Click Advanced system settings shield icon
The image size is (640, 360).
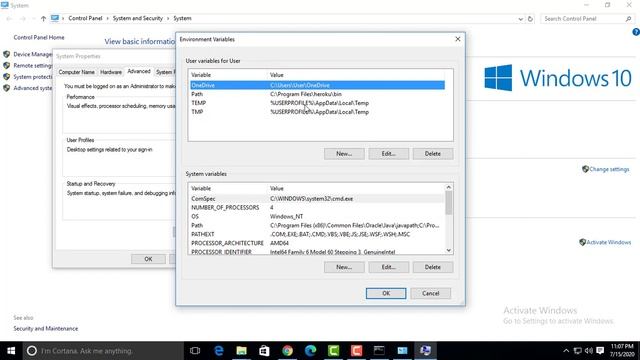[7, 88]
